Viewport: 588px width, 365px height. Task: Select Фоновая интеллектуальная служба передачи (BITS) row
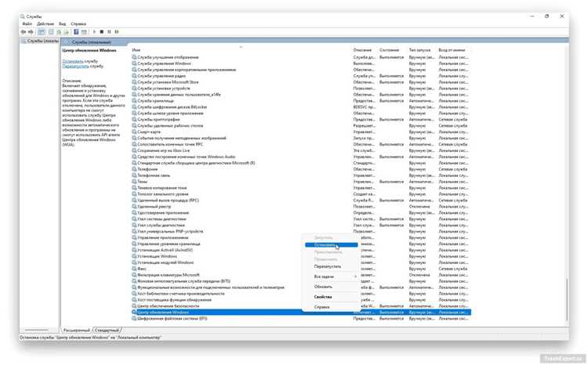pyautogui.click(x=300, y=281)
